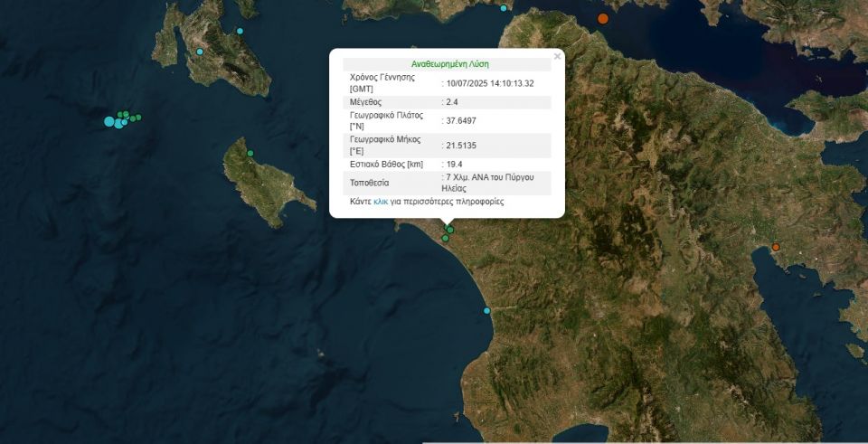
Task: Click the Αναθεωρημένη Λύση popup title
Action: 447,65
